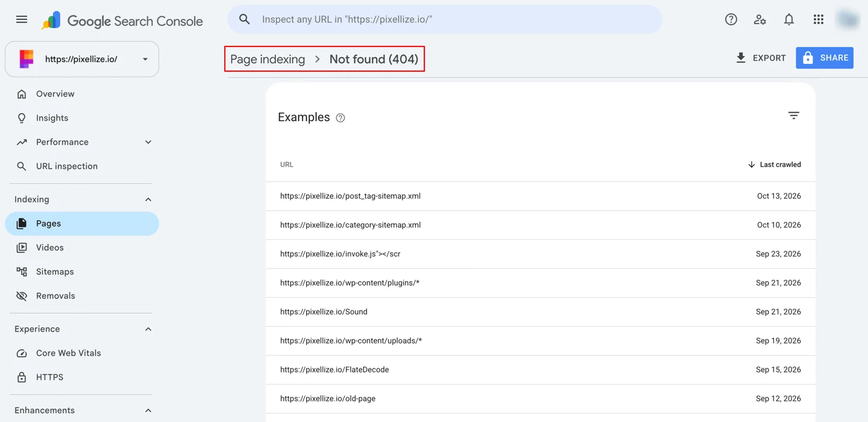868x422 pixels.
Task: Expand the Performance chevron
Action: (x=148, y=142)
